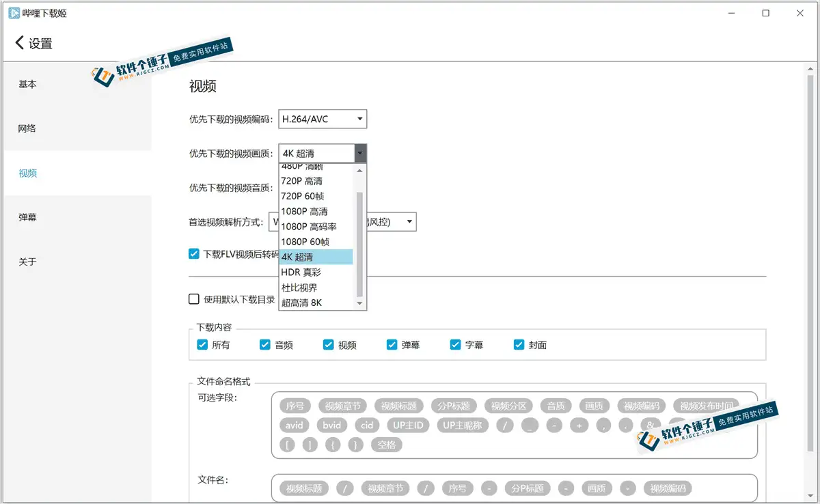Open the H.264/AVC video codec dropdown
The height and width of the screenshot is (504, 820).
[x=323, y=120]
